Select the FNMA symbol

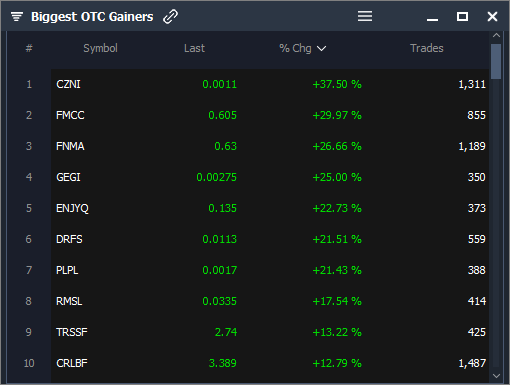[70, 146]
